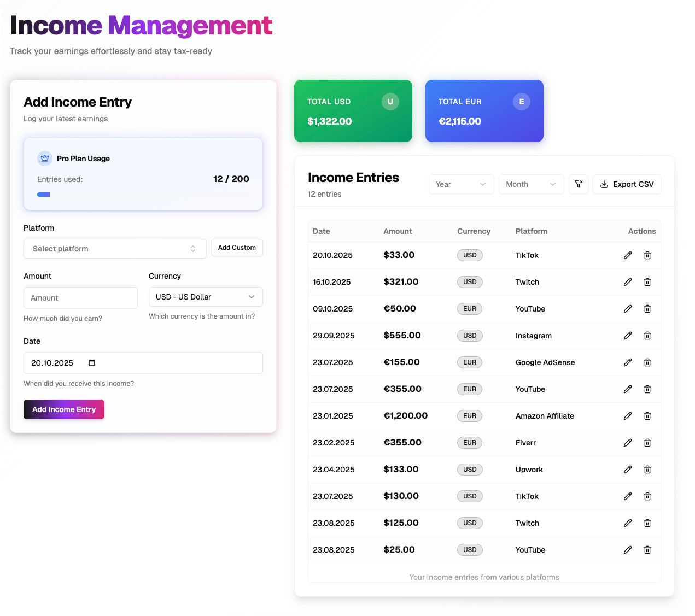Delete the Upwork income entry
Screen dimensions: 695x616
tap(647, 470)
